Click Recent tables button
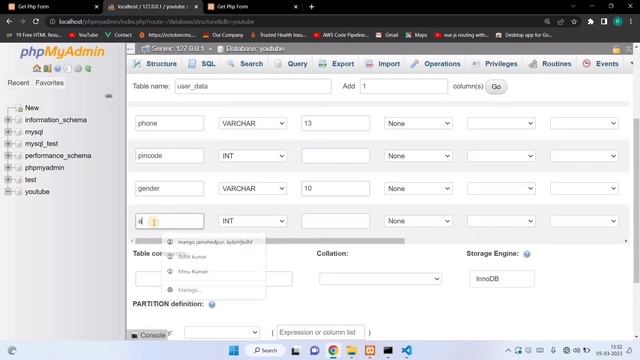640x360 pixels. coord(18,83)
